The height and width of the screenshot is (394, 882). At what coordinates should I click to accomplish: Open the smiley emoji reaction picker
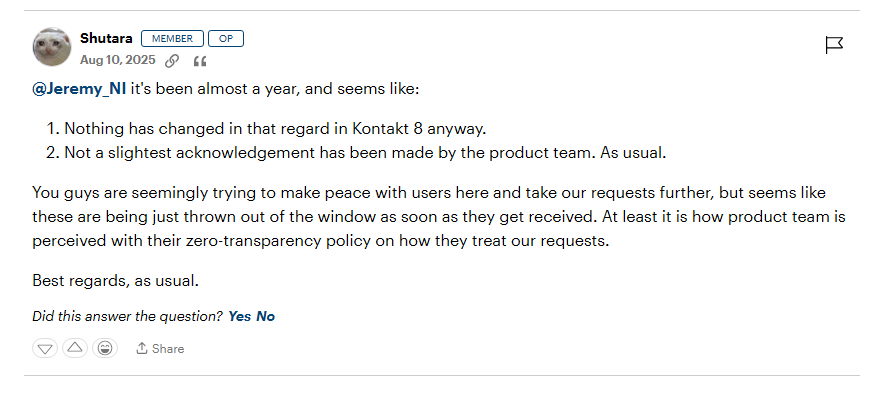point(105,348)
